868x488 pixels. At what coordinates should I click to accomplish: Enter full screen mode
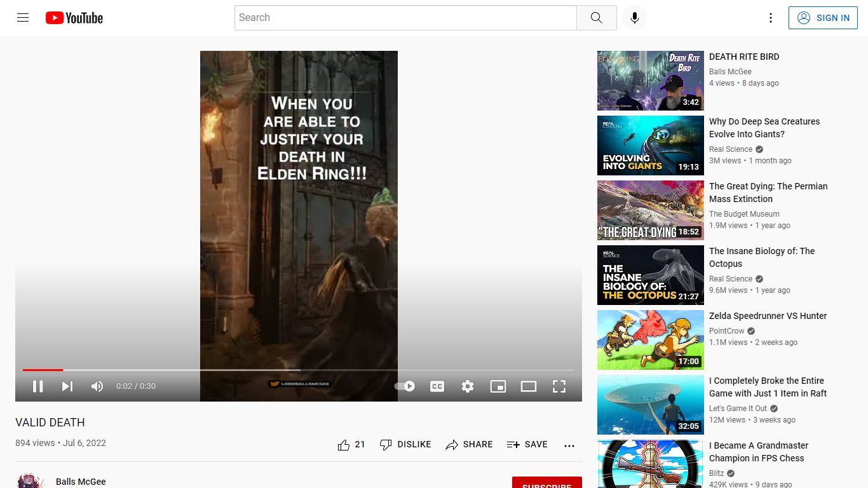coord(559,386)
